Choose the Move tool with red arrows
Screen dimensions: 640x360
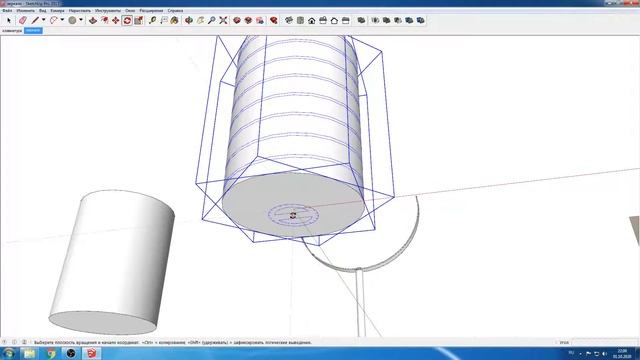[x=116, y=20]
